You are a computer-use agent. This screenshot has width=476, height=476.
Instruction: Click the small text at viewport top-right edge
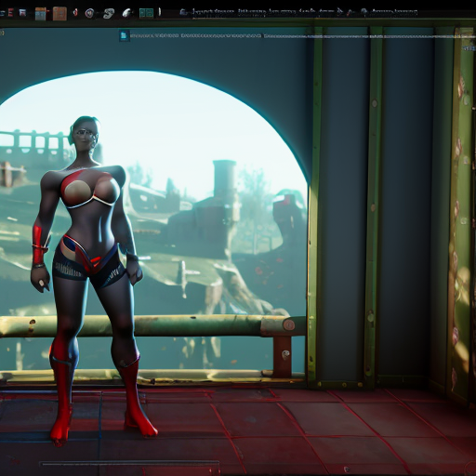click(x=469, y=48)
